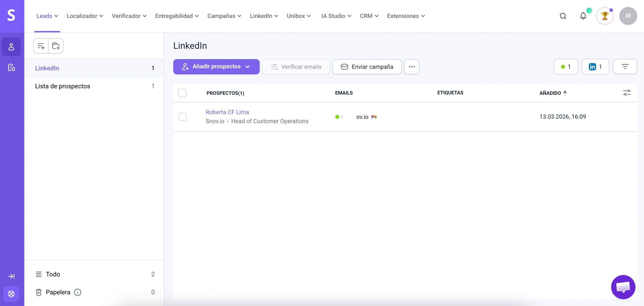
Task: Open the trophy achievements icon
Action: pyautogui.click(x=605, y=16)
